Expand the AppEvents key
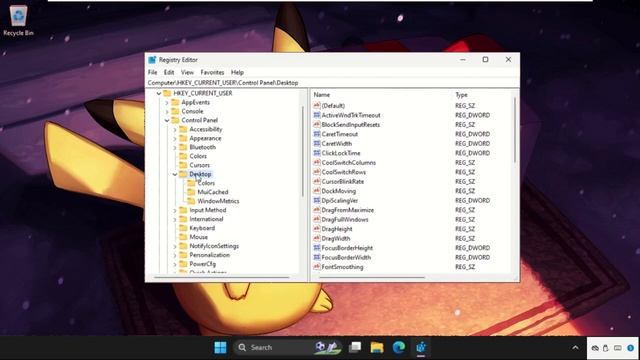The height and width of the screenshot is (360, 640). click(167, 102)
